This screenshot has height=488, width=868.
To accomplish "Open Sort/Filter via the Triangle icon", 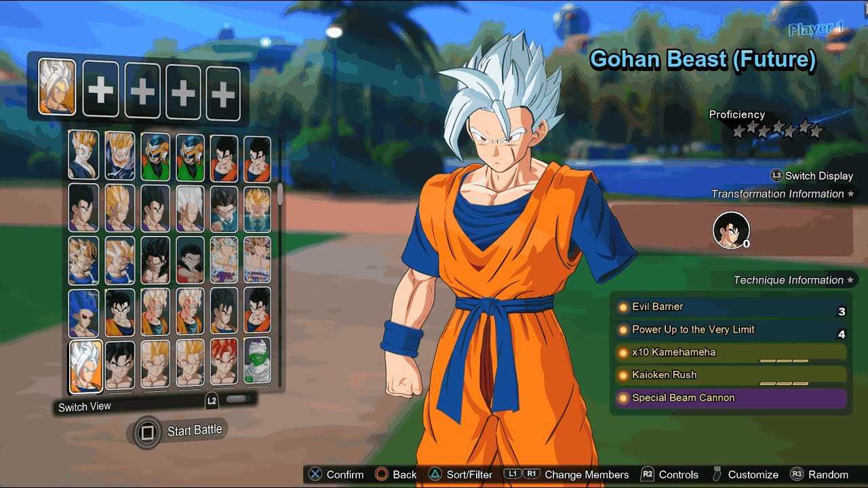I will point(435,474).
